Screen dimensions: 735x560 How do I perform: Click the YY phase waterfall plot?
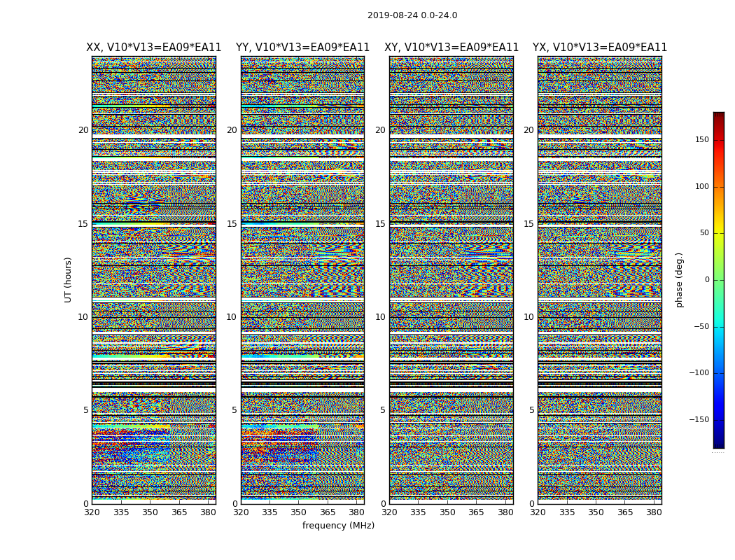point(303,280)
